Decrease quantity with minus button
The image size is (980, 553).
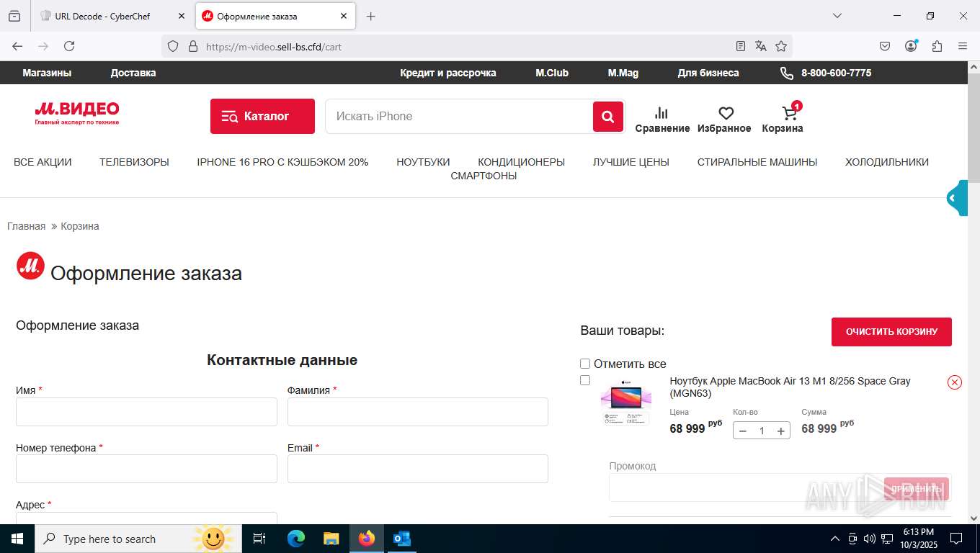(743, 431)
